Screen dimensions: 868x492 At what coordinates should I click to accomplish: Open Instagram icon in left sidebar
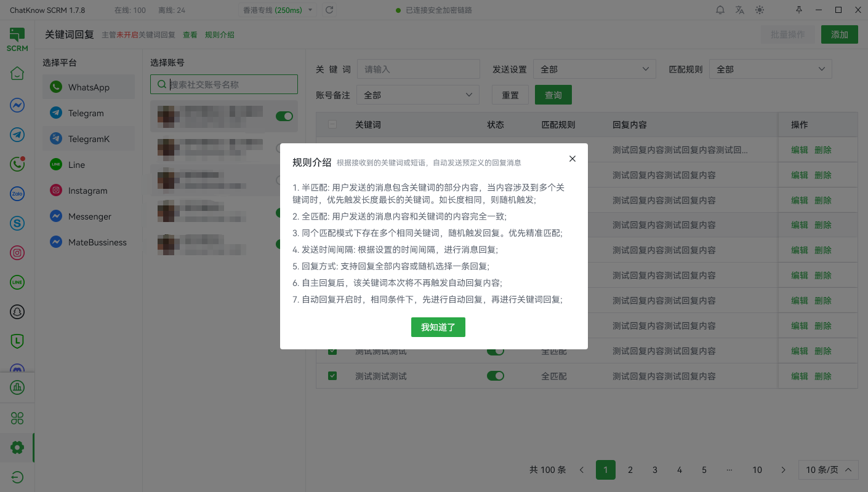point(17,253)
